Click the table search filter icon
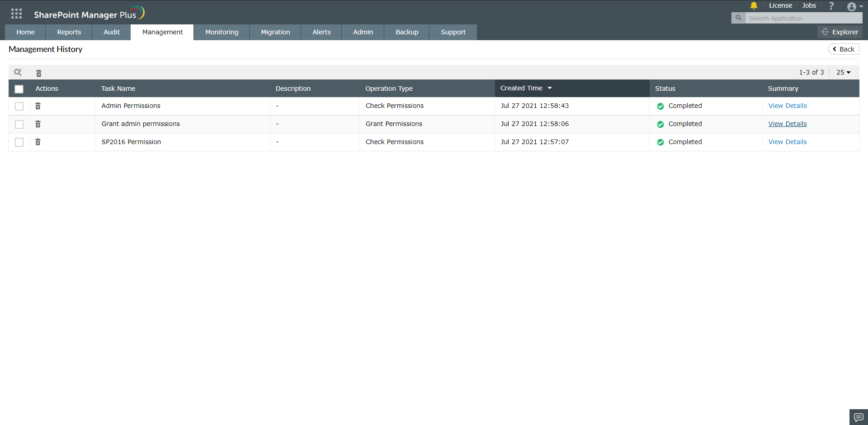868x425 pixels. pyautogui.click(x=18, y=72)
